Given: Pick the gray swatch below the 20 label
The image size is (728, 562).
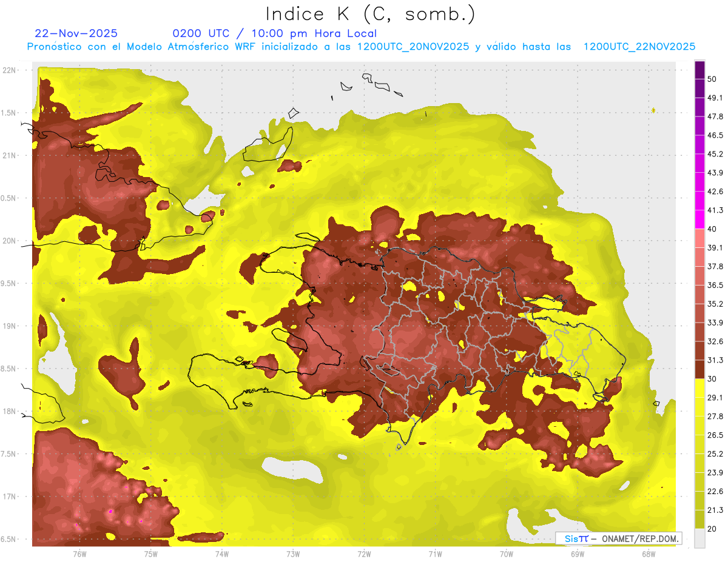Looking at the screenshot, I should [699, 538].
